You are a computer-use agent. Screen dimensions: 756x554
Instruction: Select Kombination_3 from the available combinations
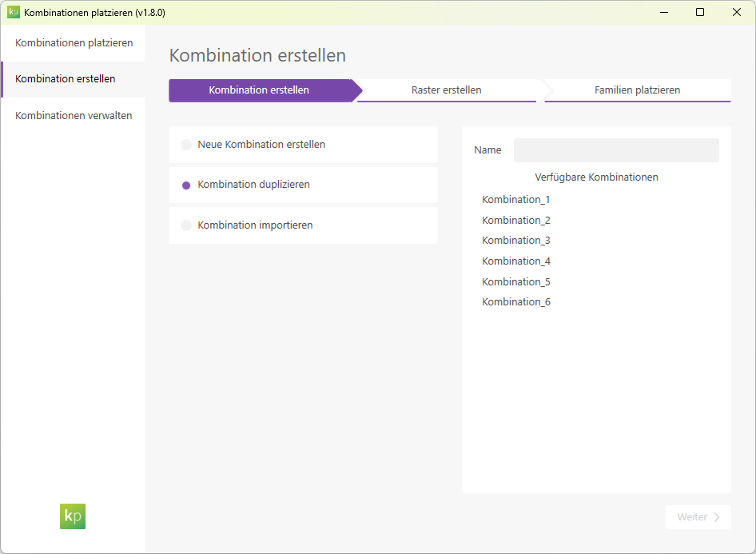[515, 240]
